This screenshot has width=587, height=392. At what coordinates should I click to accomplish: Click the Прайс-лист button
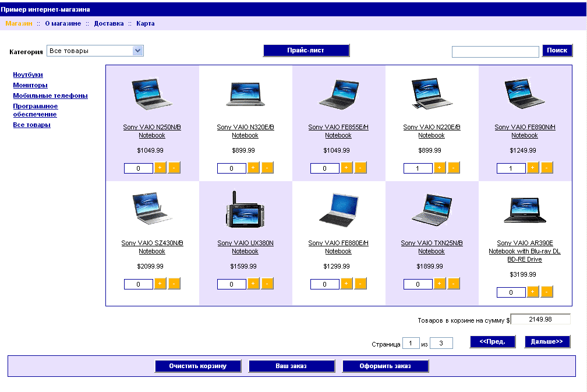(306, 51)
